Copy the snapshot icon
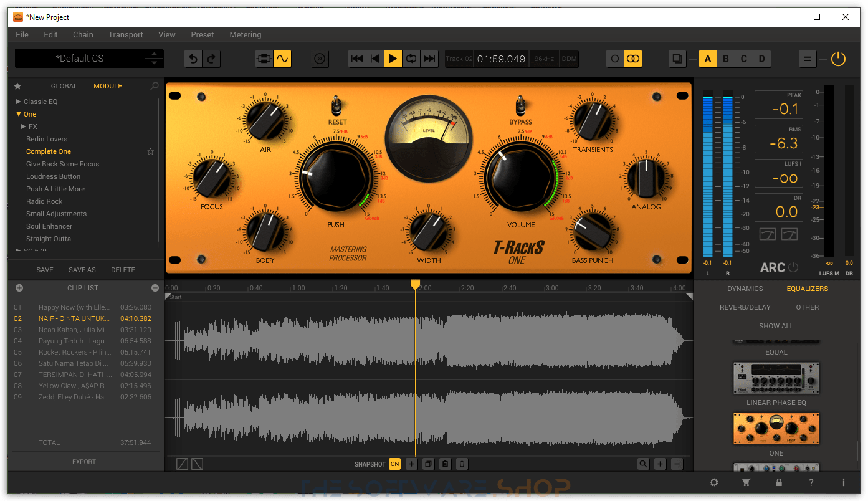The width and height of the screenshot is (868, 501). pyautogui.click(x=428, y=464)
